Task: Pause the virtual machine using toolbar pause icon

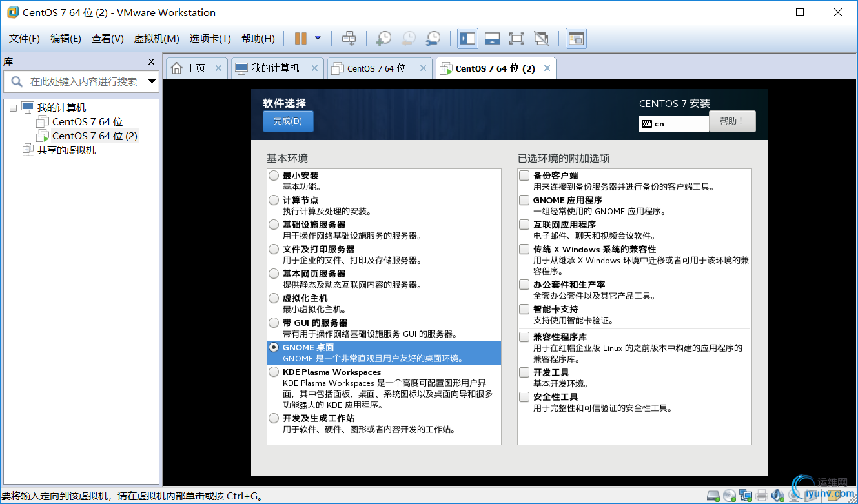Action: coord(301,39)
